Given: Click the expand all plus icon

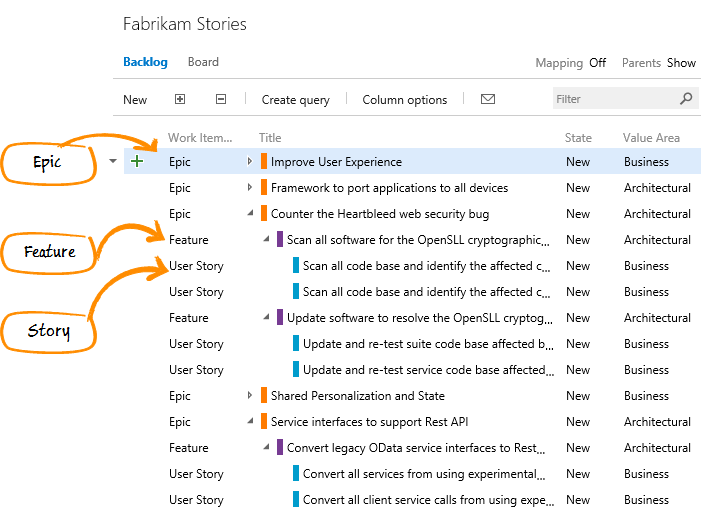Looking at the screenshot, I should coord(180,99).
